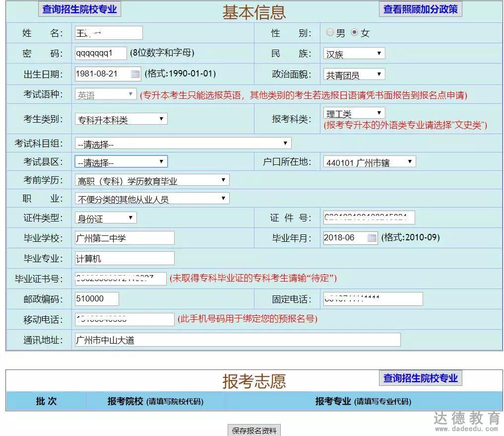The image size is (504, 436).
Task: Click 查询招生院校专业 in the 报考志愿 section
Action: coord(421,378)
